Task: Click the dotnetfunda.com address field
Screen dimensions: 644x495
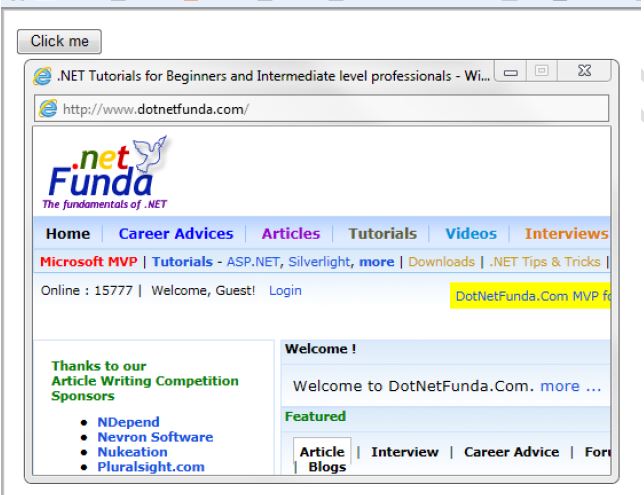Action: click(x=322, y=108)
